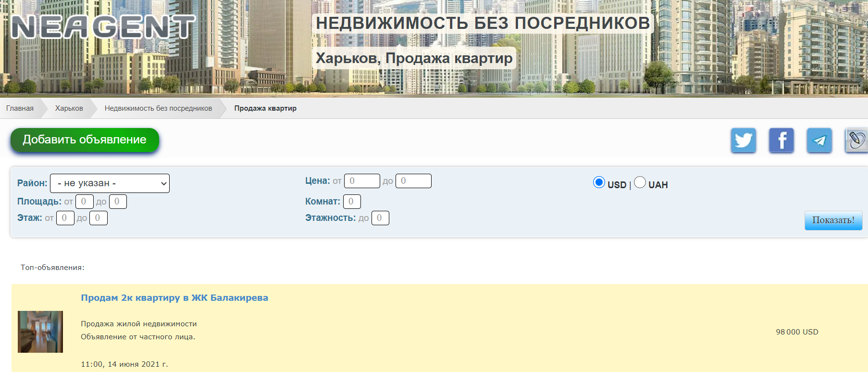Click the date 11:00, 14 июня 2021 г.
The image size is (868, 372).
124,364
